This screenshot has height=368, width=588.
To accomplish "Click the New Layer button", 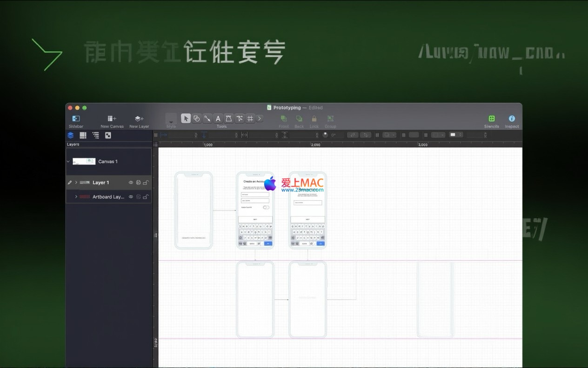I will click(139, 119).
